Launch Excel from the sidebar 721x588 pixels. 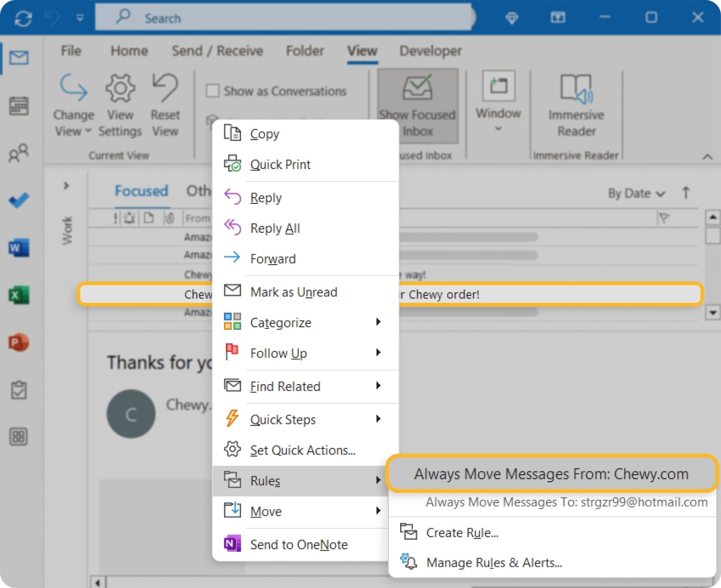tap(18, 295)
